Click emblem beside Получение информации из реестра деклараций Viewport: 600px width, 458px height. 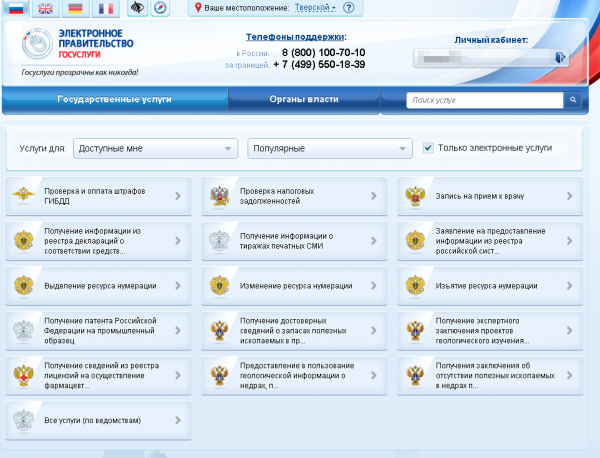click(x=23, y=241)
